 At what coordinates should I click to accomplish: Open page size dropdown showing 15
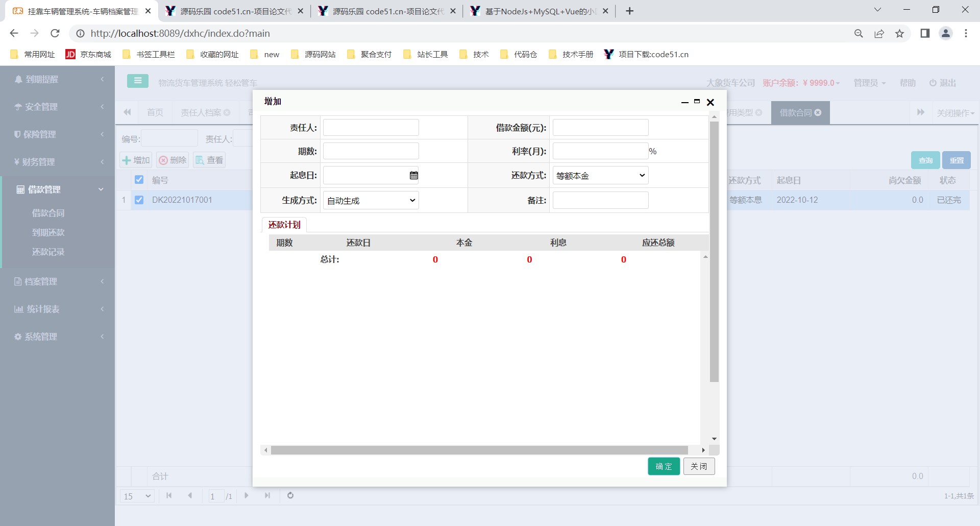[x=137, y=496]
